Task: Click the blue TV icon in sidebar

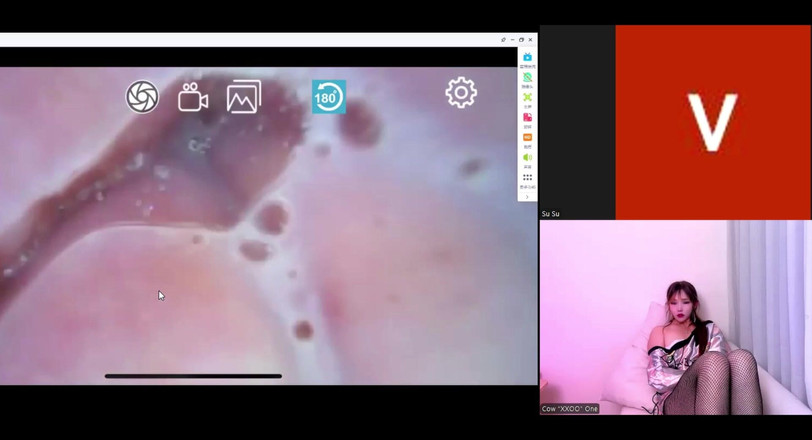Action: pyautogui.click(x=527, y=58)
